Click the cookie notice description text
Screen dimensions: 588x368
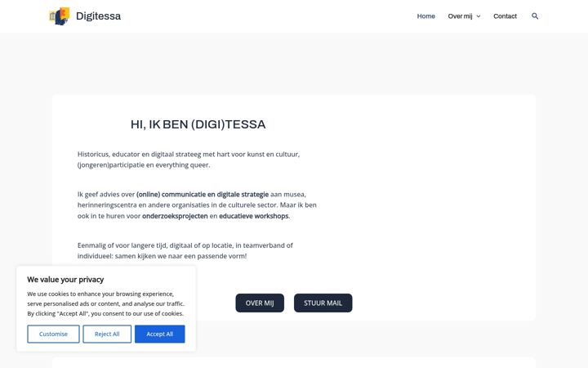pos(105,303)
